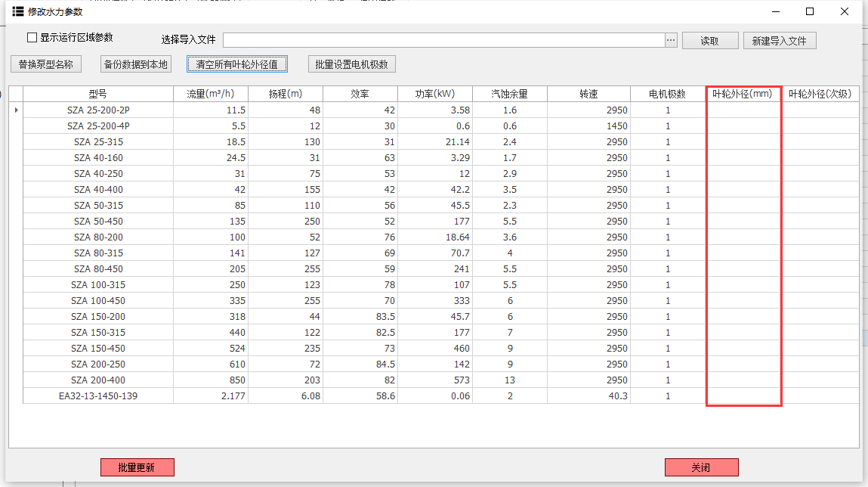
Task: Click NPSH value 13 for SZA 200-400
Action: point(509,380)
